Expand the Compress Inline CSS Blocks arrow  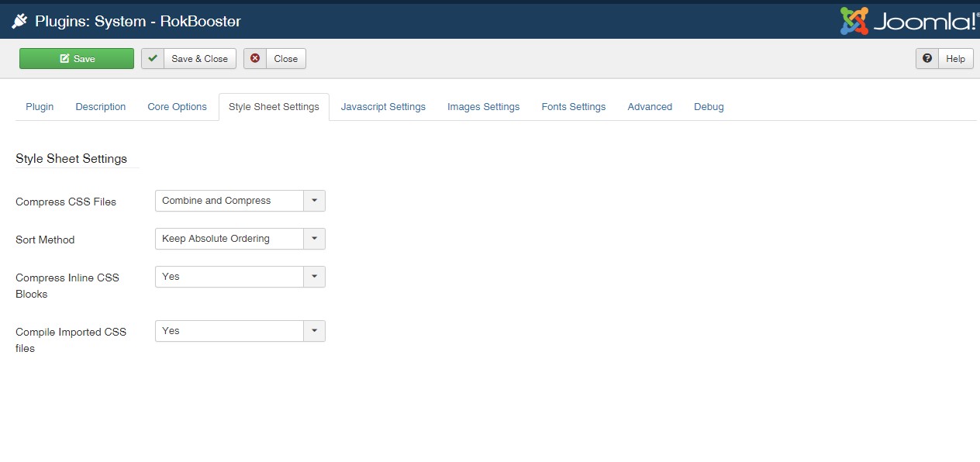point(314,277)
